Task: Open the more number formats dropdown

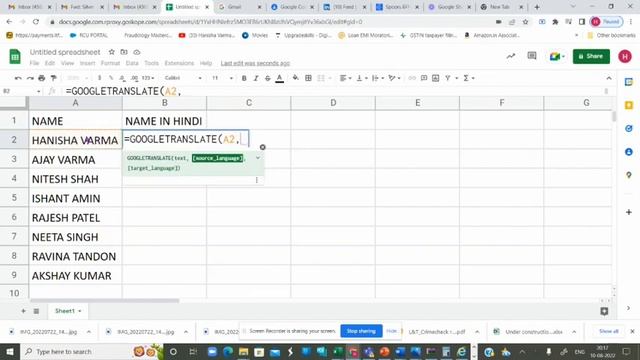Action: click(148, 78)
